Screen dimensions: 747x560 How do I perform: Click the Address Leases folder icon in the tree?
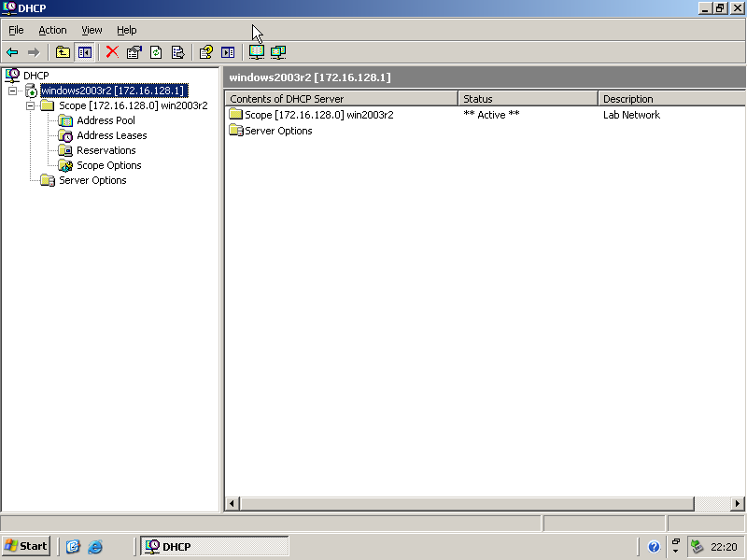tap(65, 135)
